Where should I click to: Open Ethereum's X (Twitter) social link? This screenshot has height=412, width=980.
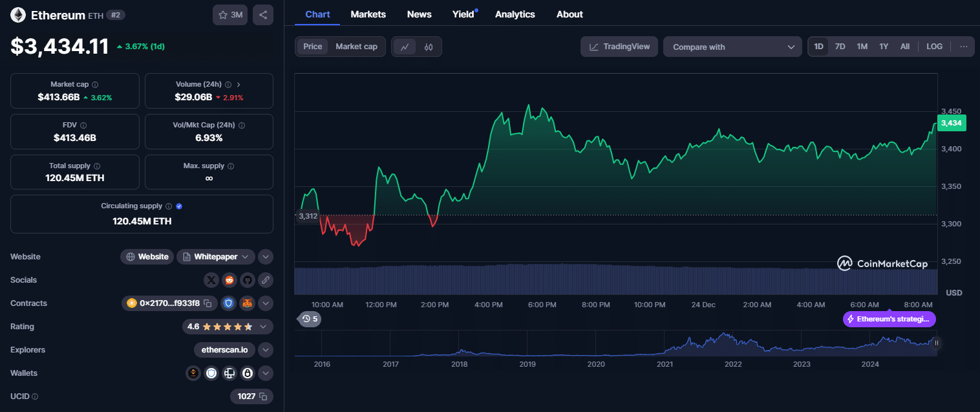click(x=211, y=280)
